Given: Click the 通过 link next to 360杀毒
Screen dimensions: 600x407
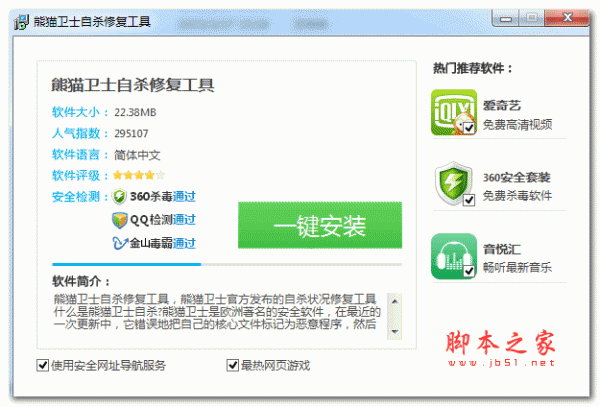Looking at the screenshot, I should click(x=184, y=197).
